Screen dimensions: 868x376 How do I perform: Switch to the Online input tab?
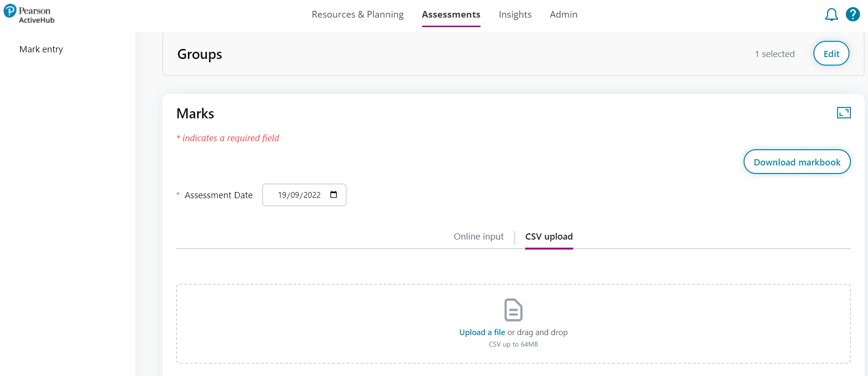[479, 237]
